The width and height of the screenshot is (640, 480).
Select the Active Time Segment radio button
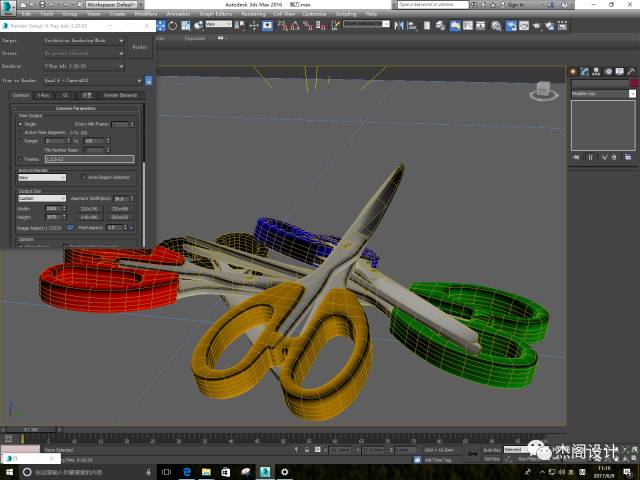click(20, 132)
